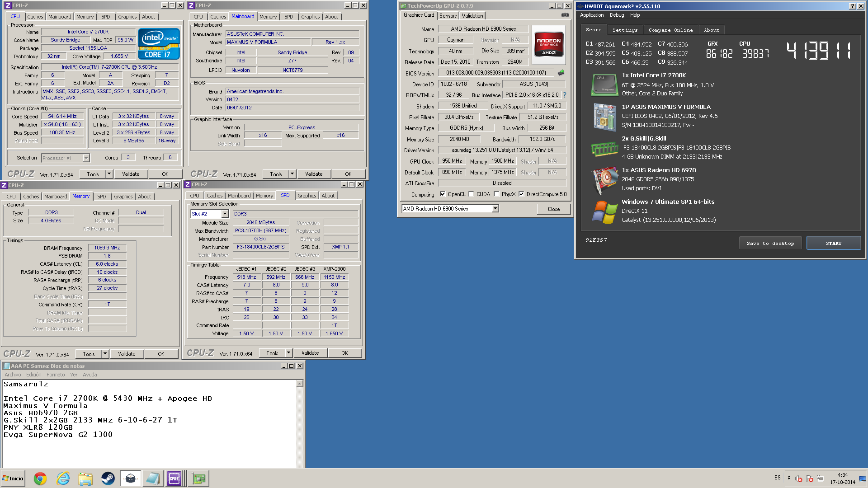The image size is (868, 488).
Task: Open the Archivo menu in Notepad
Action: click(x=13, y=375)
